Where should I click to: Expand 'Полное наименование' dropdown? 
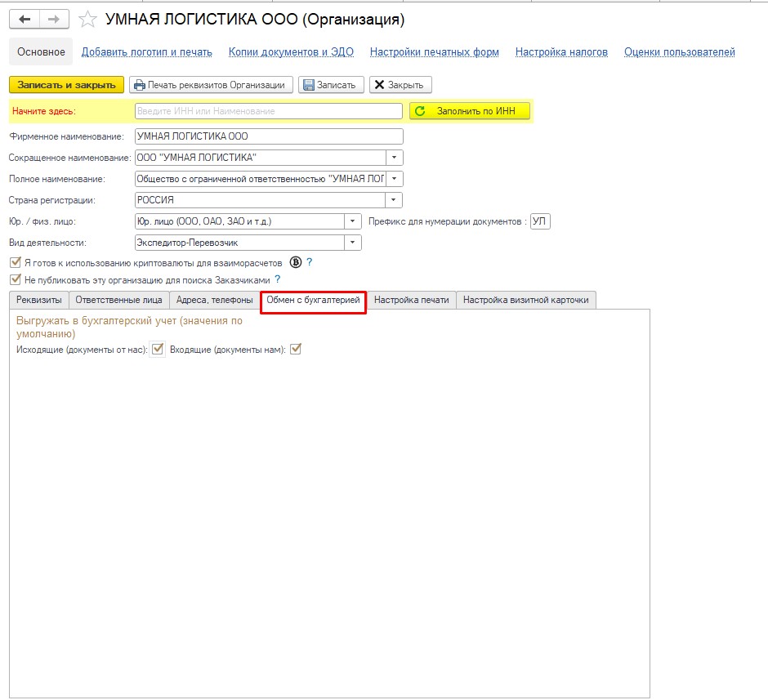(395, 179)
